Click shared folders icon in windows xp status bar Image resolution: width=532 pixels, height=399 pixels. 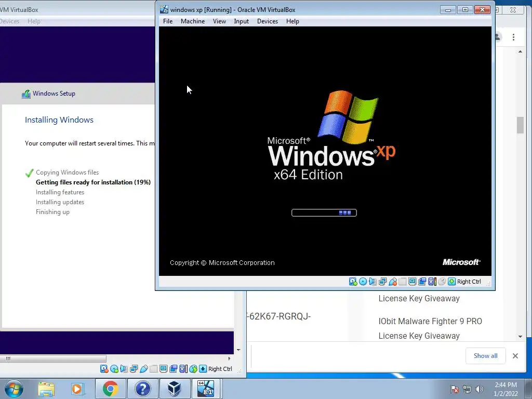(403, 281)
